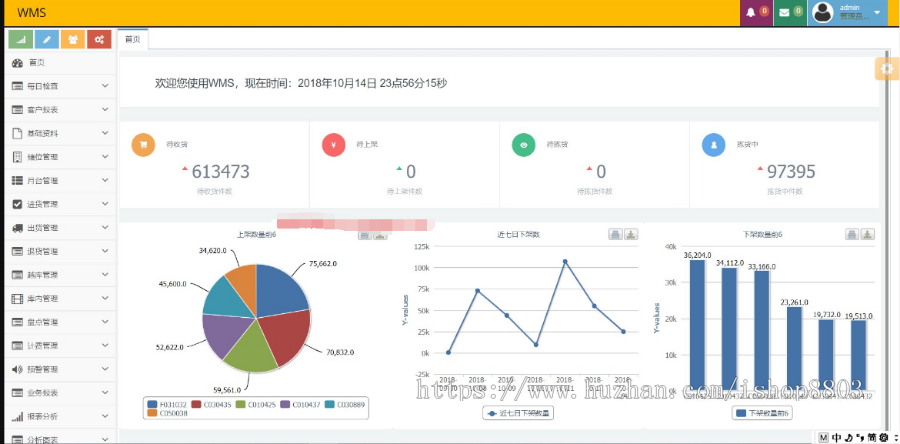900x444 pixels.
Task: Toggle C030435 series in pie legend
Action: coord(210,404)
